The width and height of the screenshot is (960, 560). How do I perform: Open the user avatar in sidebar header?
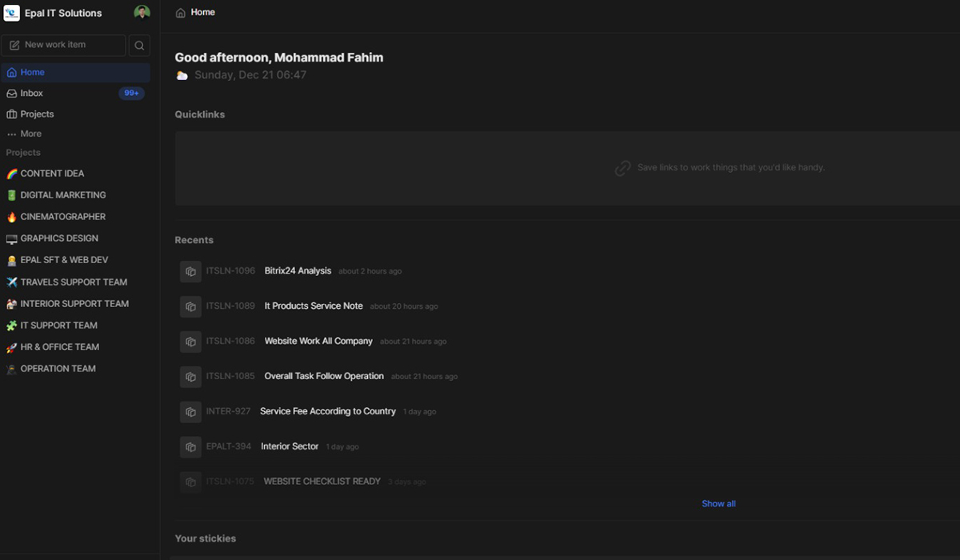(x=142, y=13)
